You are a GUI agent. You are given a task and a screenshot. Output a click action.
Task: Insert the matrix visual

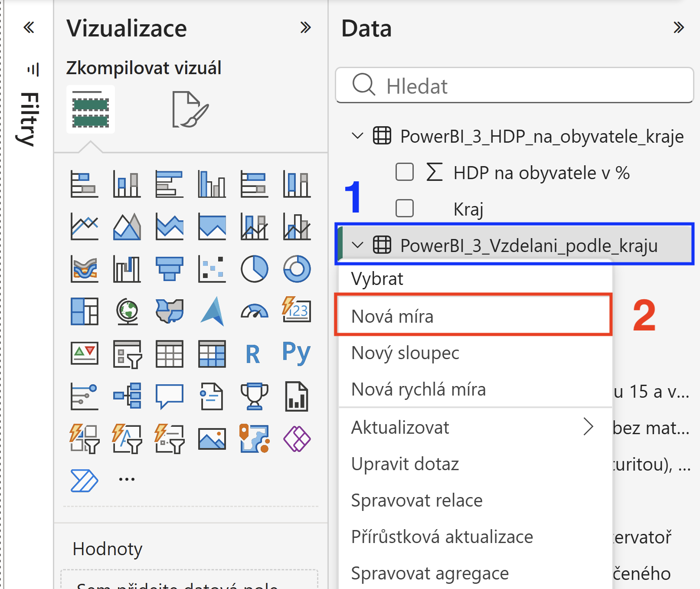click(x=212, y=354)
